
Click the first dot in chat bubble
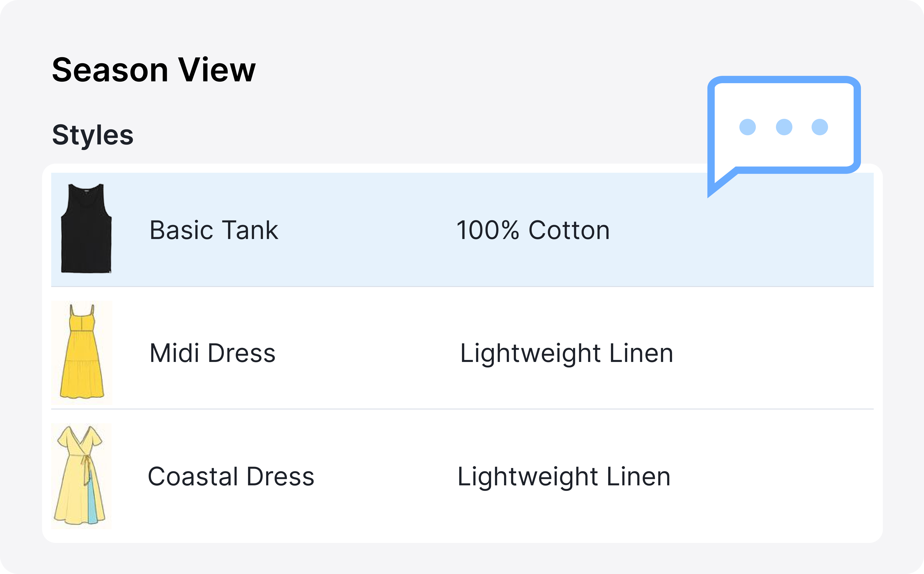747,127
